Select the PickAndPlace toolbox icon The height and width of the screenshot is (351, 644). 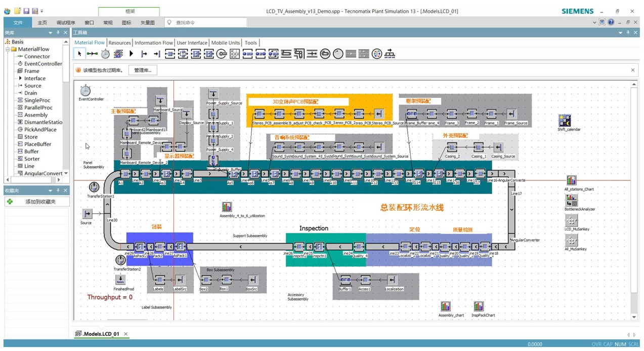click(222, 54)
